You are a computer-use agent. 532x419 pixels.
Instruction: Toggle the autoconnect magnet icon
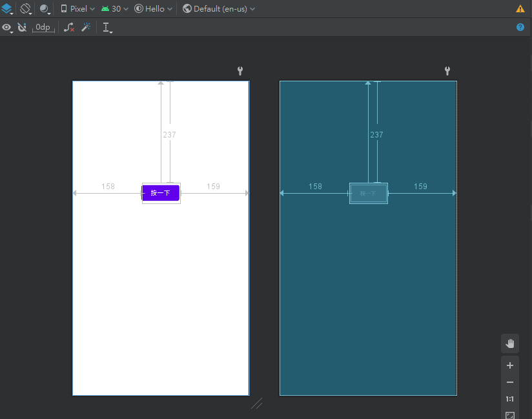22,28
